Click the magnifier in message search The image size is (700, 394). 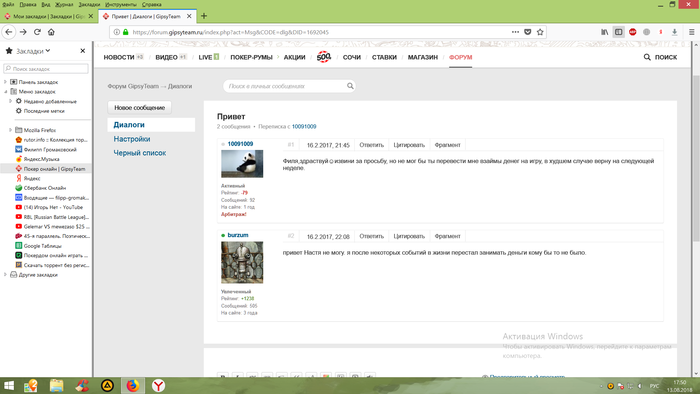(350, 86)
